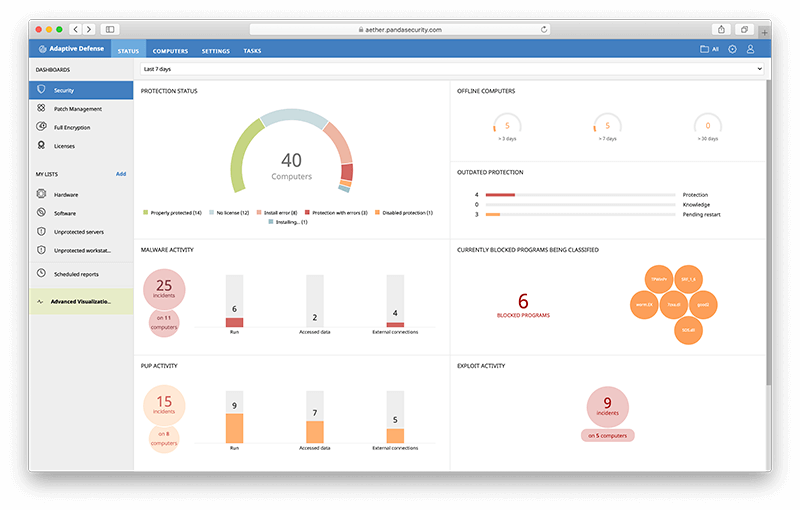Click the Full Encryption lock icon
800x510 pixels.
pos(42,127)
